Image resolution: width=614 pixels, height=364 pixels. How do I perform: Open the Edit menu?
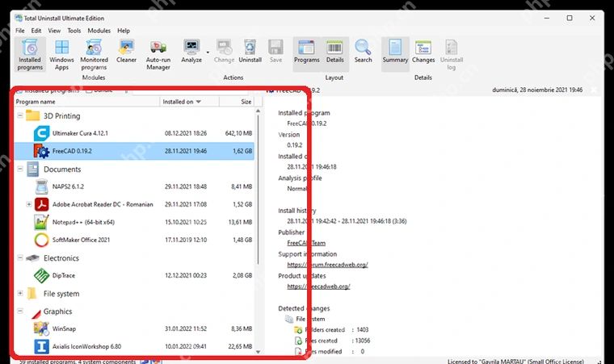pyautogui.click(x=36, y=31)
